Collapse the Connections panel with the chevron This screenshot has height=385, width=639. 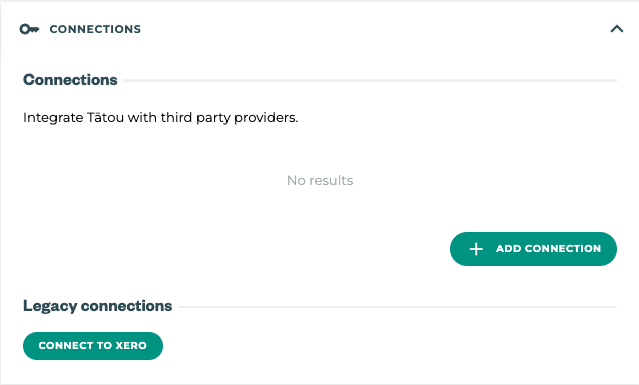click(x=617, y=29)
